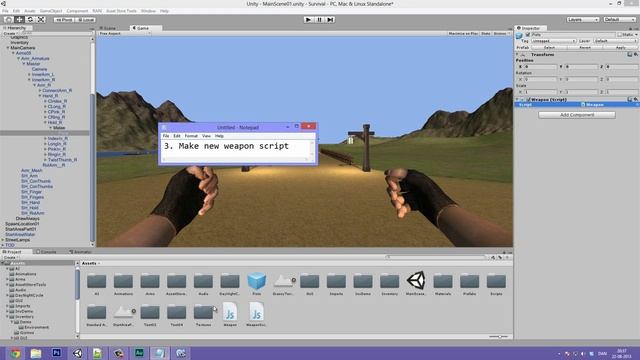This screenshot has width=640, height=360.
Task: Open the View menu in Notepad
Action: (x=206, y=136)
